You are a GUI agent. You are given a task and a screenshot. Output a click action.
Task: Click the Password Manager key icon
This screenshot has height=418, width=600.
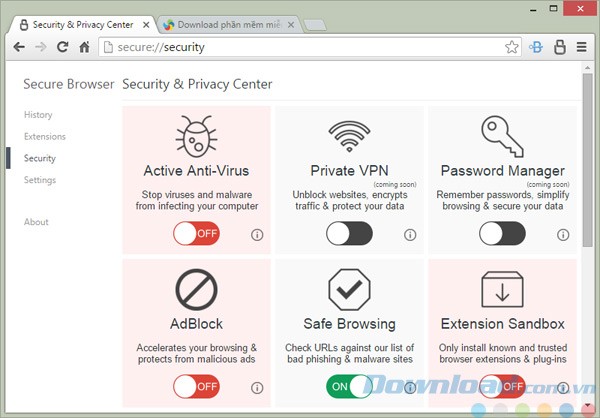(501, 136)
